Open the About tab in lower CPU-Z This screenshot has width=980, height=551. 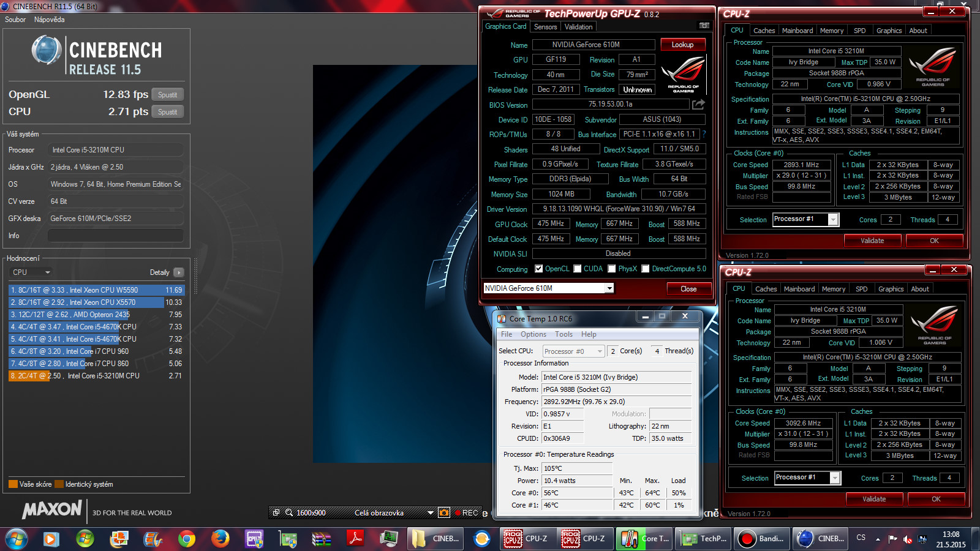(x=920, y=289)
